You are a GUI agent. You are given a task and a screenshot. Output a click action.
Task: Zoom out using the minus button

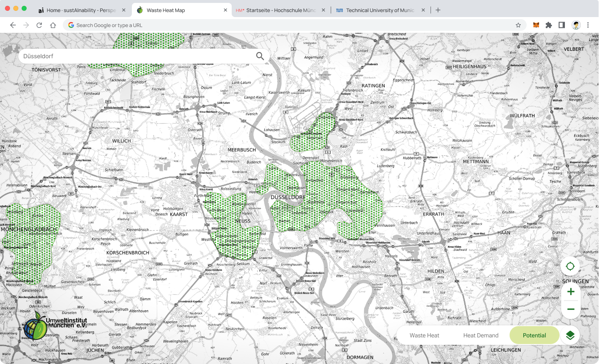571,309
